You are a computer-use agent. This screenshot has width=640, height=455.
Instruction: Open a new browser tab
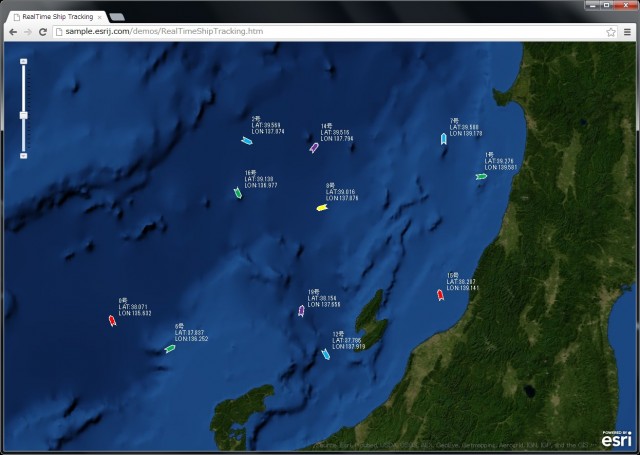click(117, 17)
